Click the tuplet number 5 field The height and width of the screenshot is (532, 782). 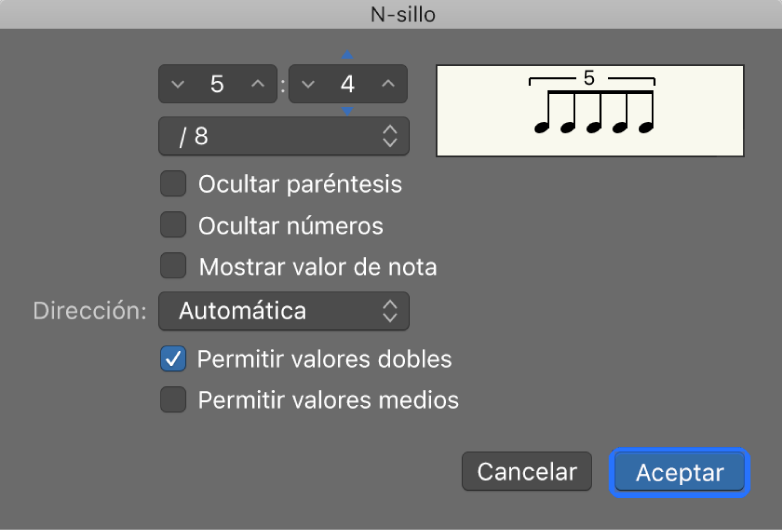click(217, 85)
